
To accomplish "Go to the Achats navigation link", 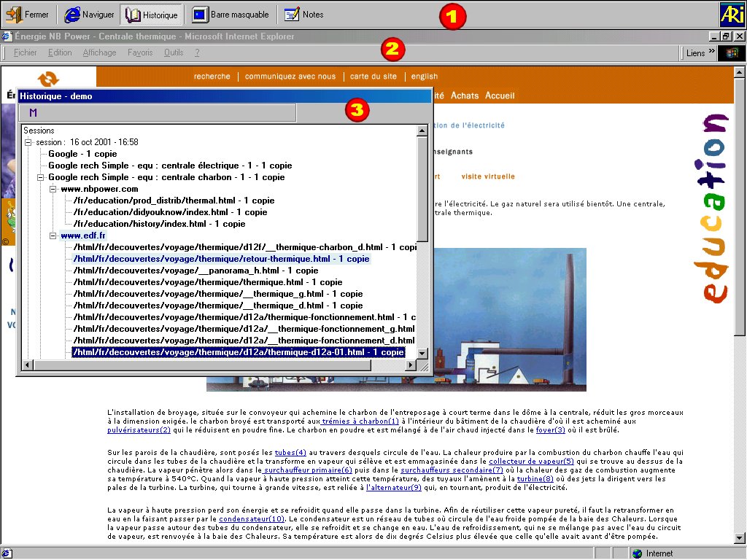I will coord(465,96).
